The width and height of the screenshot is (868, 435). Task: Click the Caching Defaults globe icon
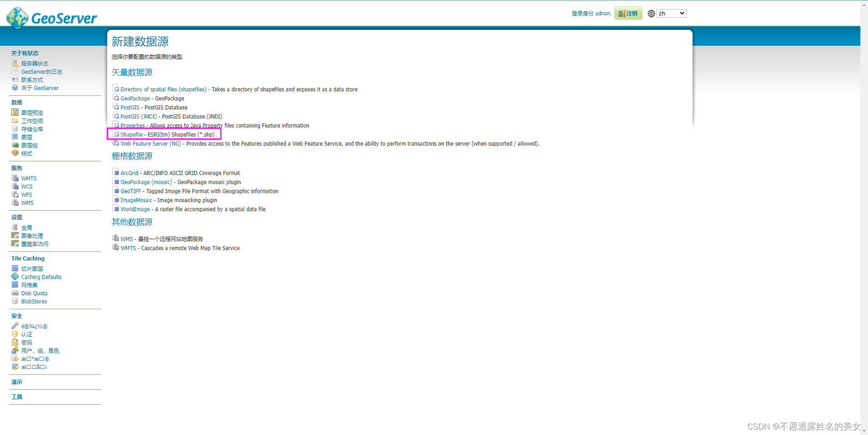15,277
